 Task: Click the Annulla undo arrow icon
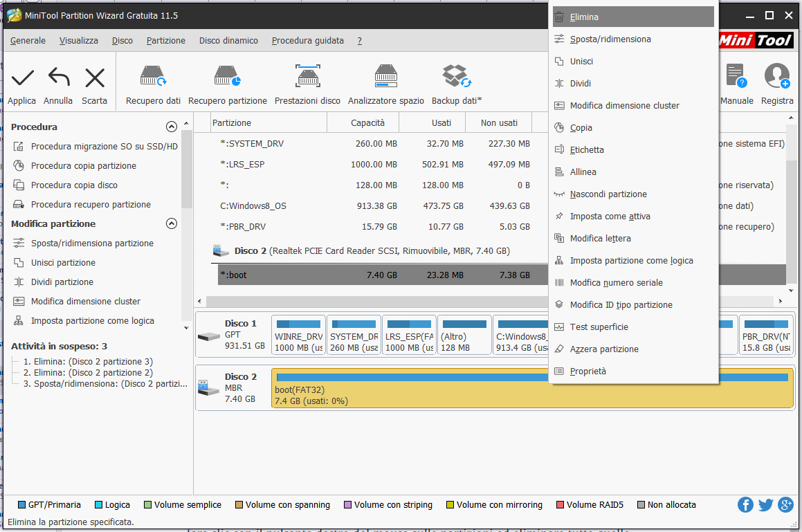tap(58, 78)
